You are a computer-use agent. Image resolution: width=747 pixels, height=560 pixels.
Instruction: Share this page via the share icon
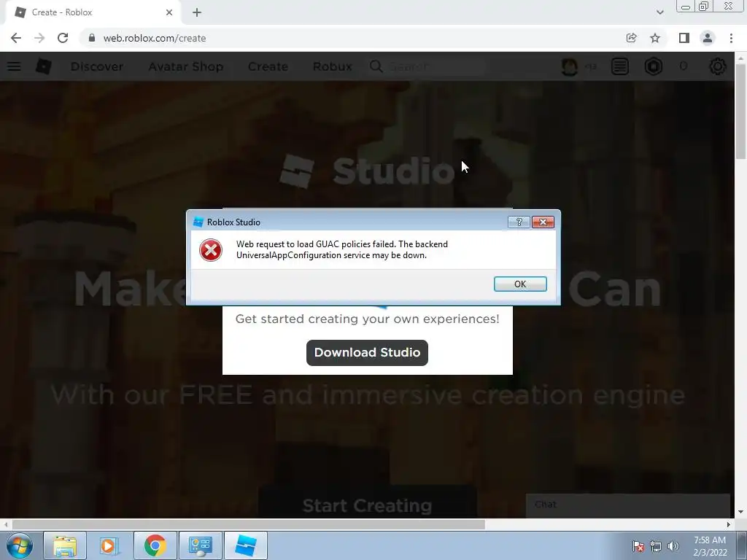click(x=631, y=38)
